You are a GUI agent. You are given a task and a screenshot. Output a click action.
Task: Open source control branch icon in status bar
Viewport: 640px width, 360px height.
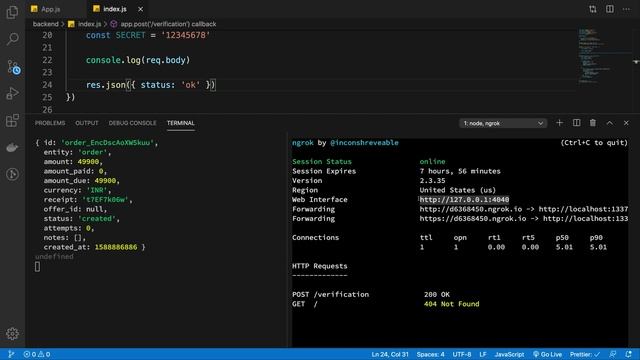[11, 354]
